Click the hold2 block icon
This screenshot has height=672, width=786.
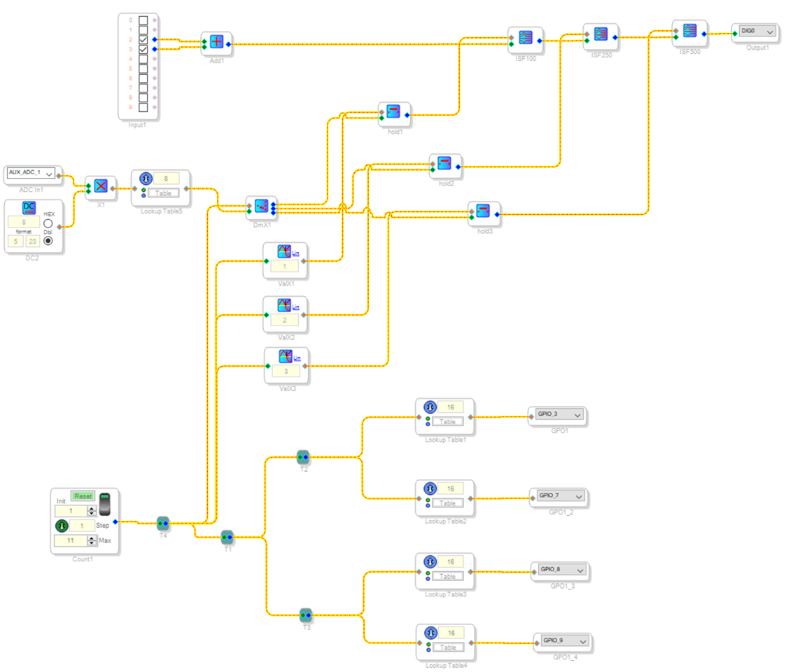[444, 162]
